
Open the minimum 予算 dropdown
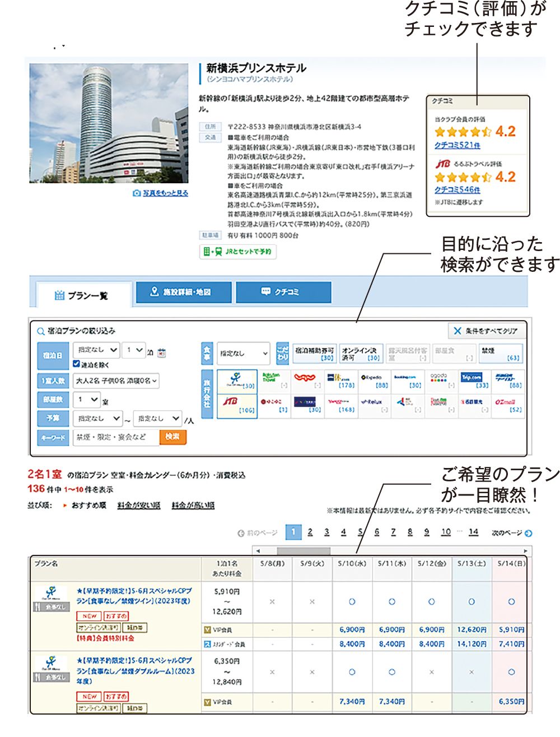pyautogui.click(x=98, y=418)
